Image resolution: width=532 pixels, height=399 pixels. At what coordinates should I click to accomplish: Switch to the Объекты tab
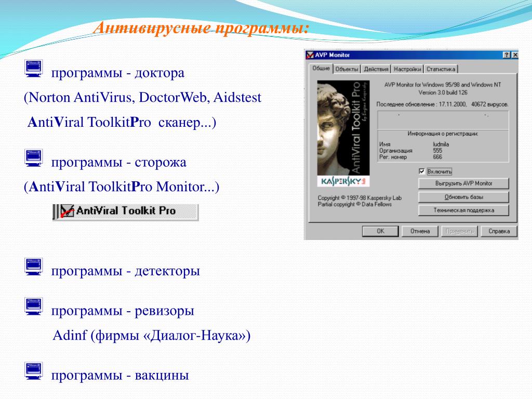coord(347,69)
